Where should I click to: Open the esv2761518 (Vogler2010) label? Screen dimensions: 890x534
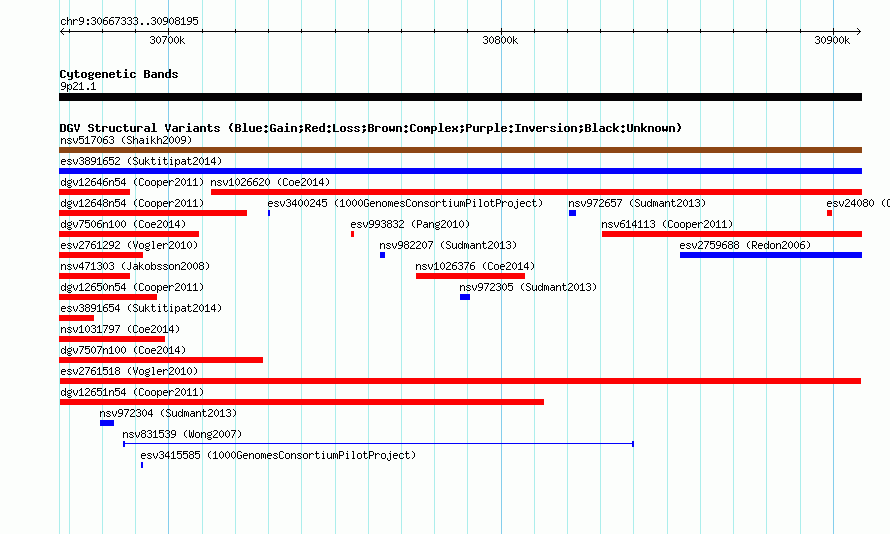(x=129, y=371)
